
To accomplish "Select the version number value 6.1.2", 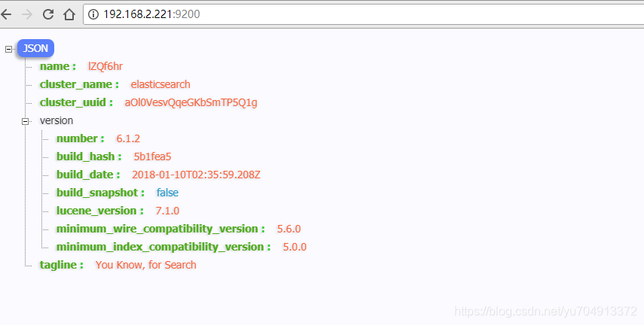I will (x=128, y=138).
